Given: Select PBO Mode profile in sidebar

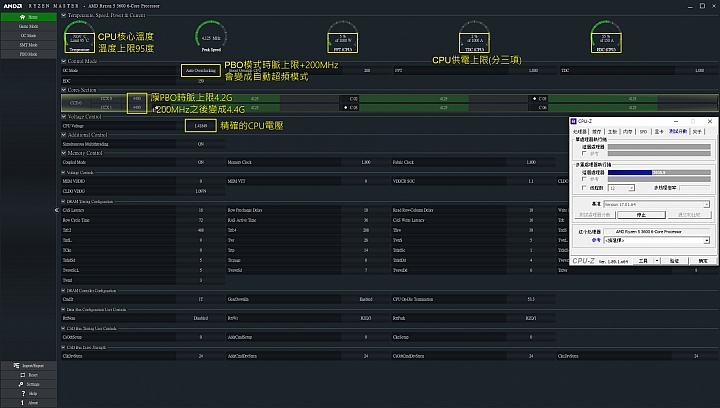Looking at the screenshot, I should coord(28,54).
